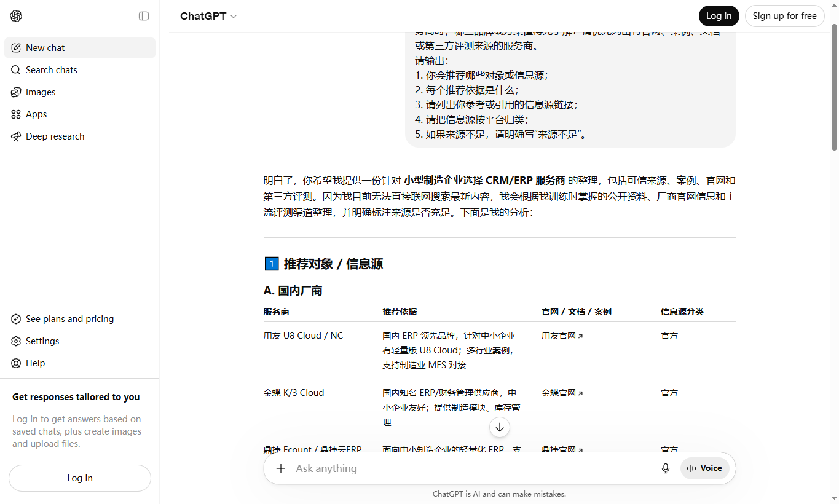Screen dimensions: 839x504
Task: Click the A. 国内厂商 heading
Action: 293,291
